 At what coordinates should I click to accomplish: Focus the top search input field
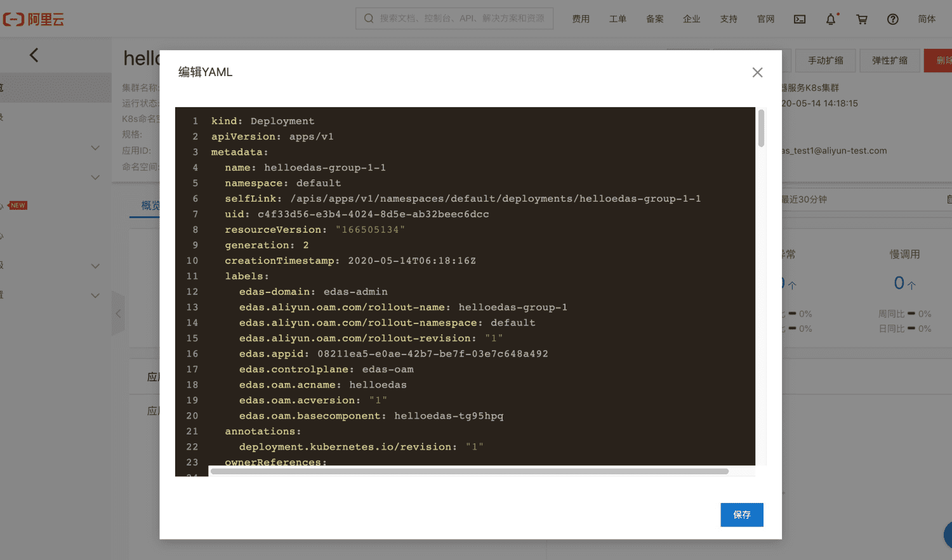point(454,18)
